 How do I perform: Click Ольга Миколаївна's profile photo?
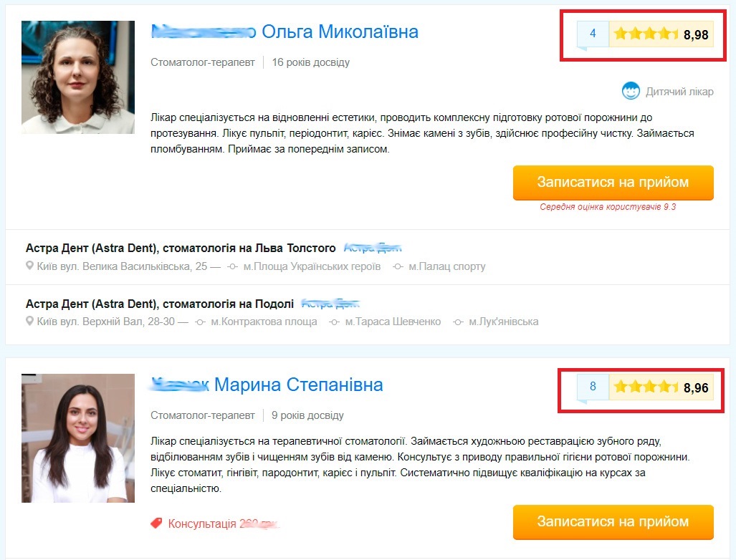coord(78,77)
